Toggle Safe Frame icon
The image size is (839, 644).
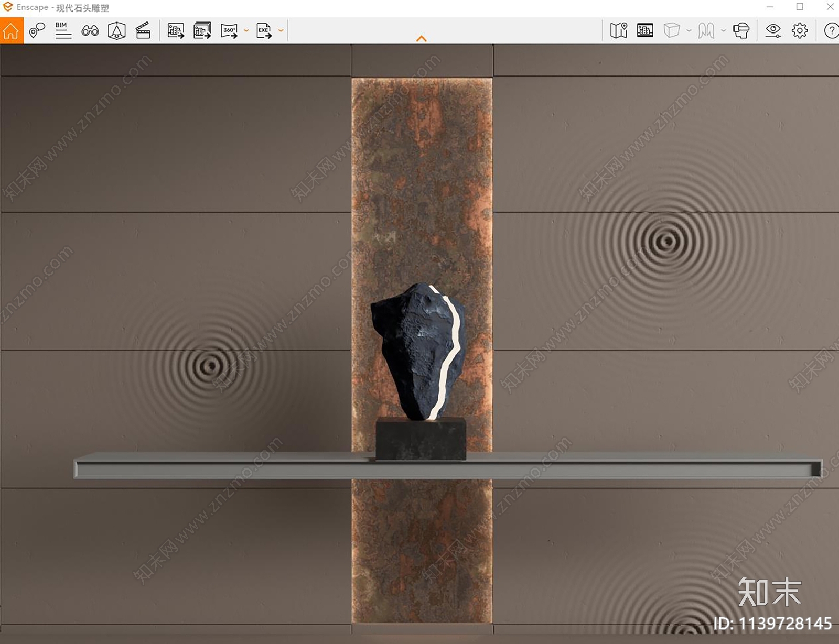point(116,31)
